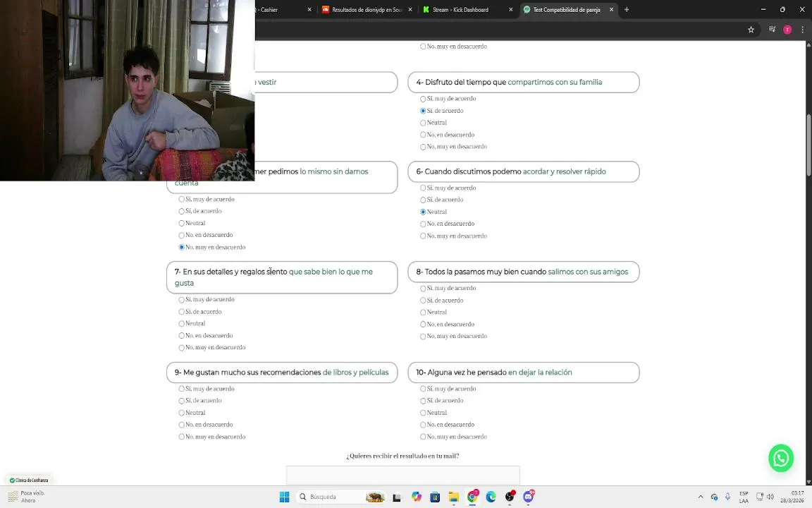Bookmark this page with the star icon
This screenshot has height=508, width=812.
tap(751, 30)
